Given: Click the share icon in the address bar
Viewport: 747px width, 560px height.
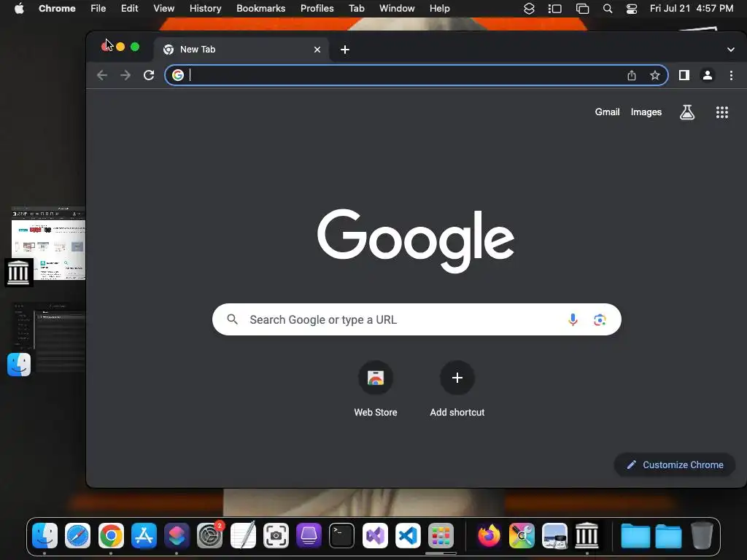Looking at the screenshot, I should [632, 75].
